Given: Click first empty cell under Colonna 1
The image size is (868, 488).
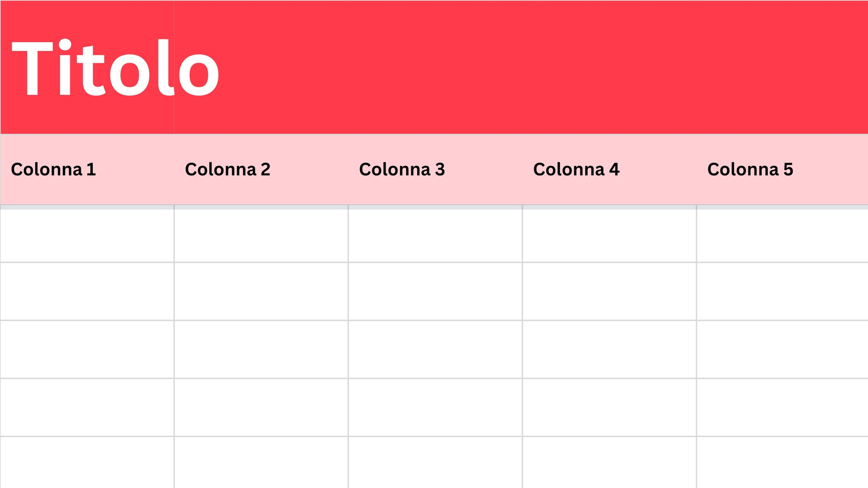Looking at the screenshot, I should (87, 235).
